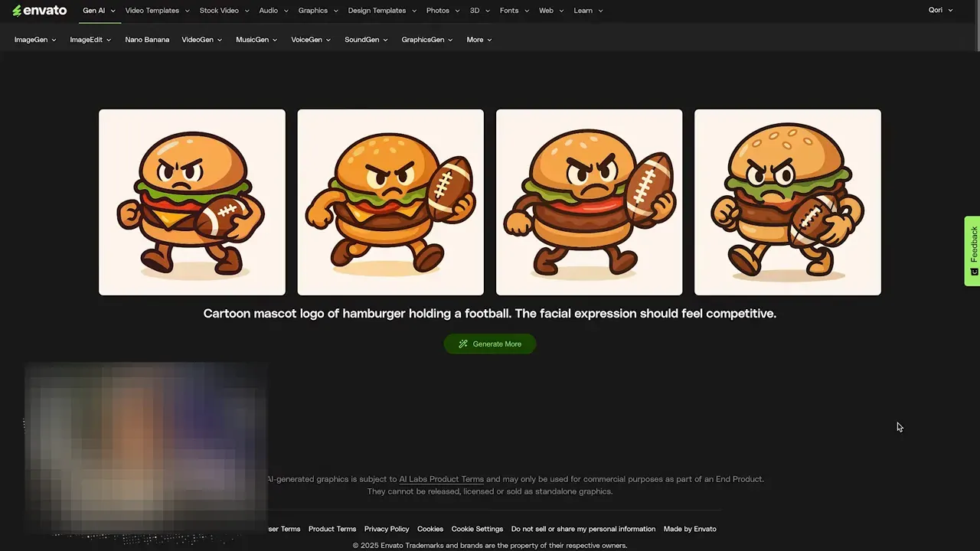Click the sparkle icon inside Generate More

pos(463,344)
